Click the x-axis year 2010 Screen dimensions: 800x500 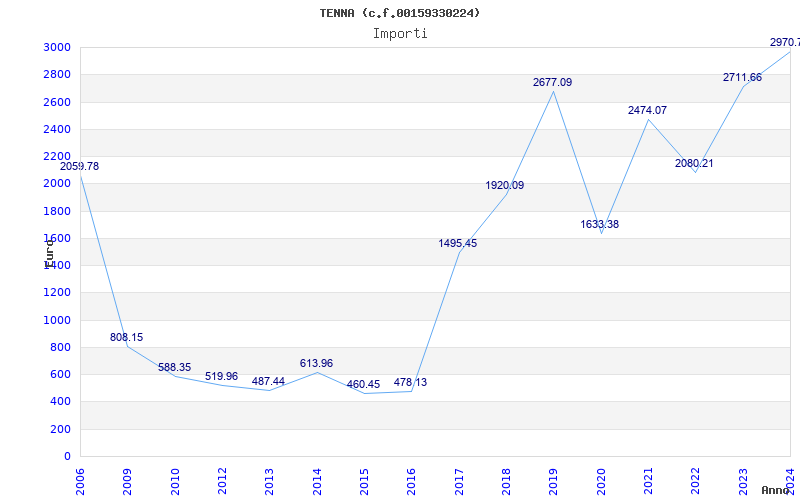click(175, 482)
